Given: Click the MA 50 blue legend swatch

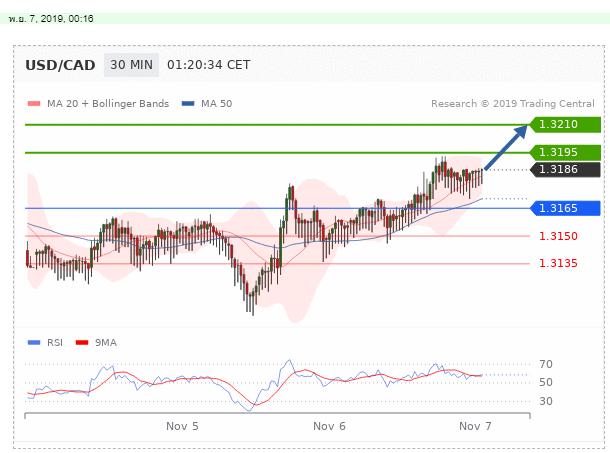Looking at the screenshot, I should click(188, 104).
